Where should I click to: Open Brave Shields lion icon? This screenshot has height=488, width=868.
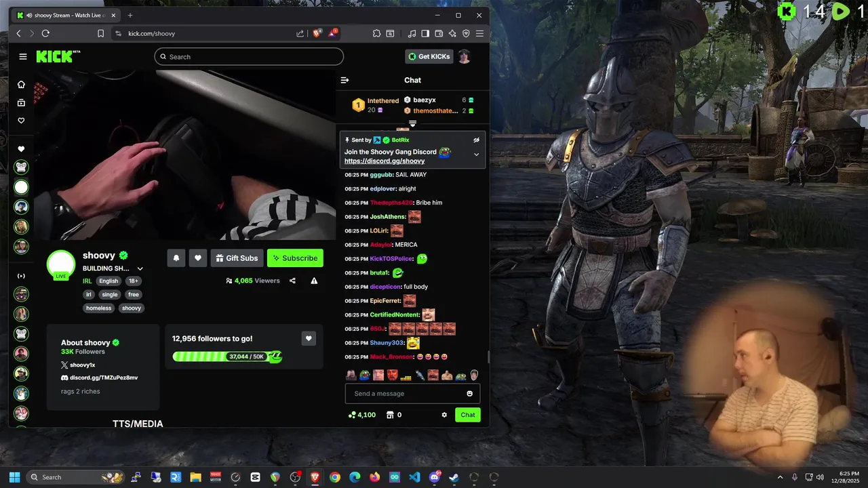pos(317,33)
